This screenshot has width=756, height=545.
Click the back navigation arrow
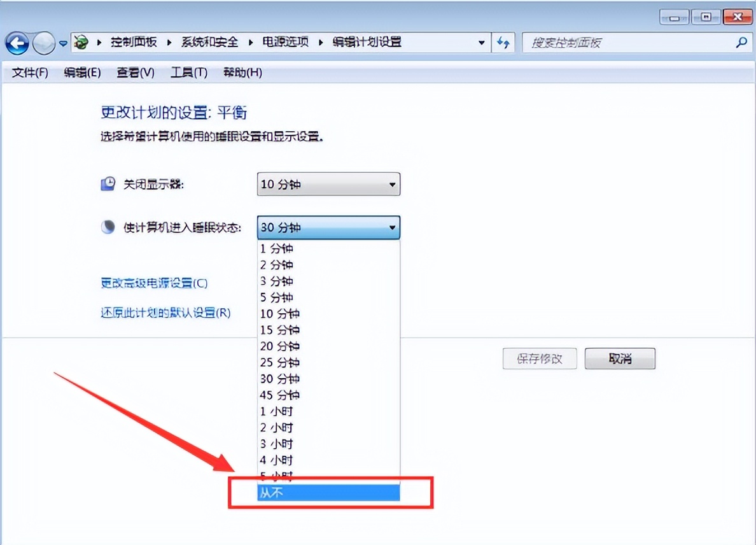pyautogui.click(x=17, y=43)
